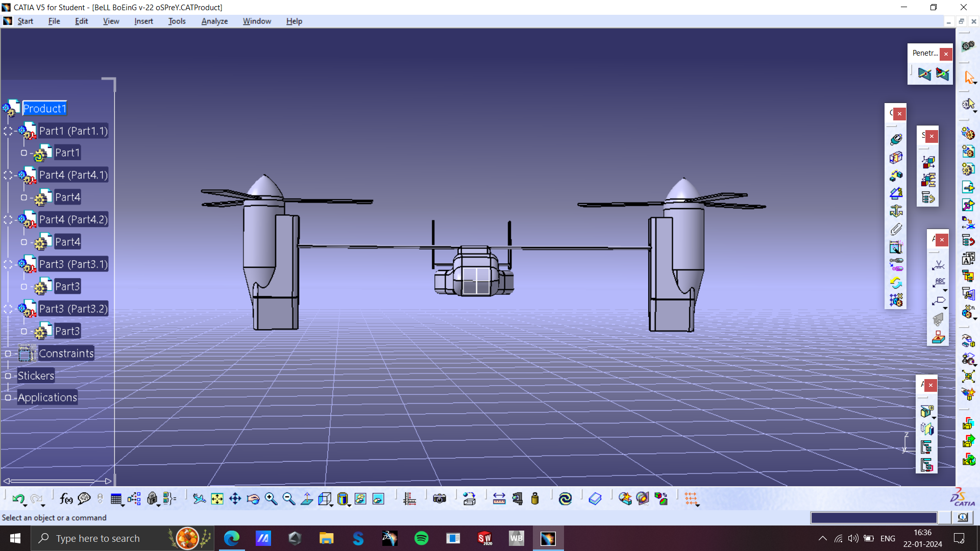Expand the Constraints tree node
Image resolution: width=980 pixels, height=551 pixels.
8,354
